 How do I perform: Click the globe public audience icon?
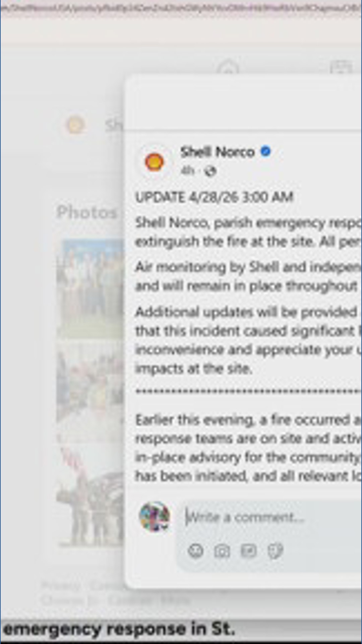210,171
